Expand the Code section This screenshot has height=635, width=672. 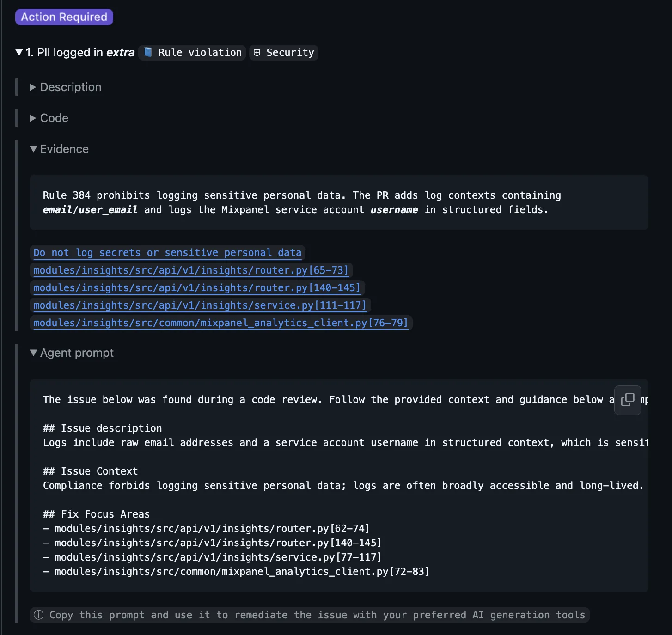pos(33,118)
